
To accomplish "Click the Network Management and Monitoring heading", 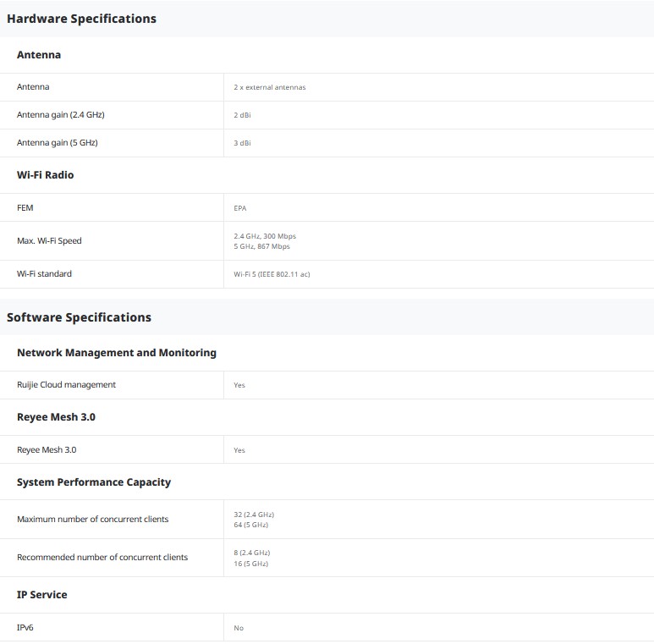I will coord(117,353).
